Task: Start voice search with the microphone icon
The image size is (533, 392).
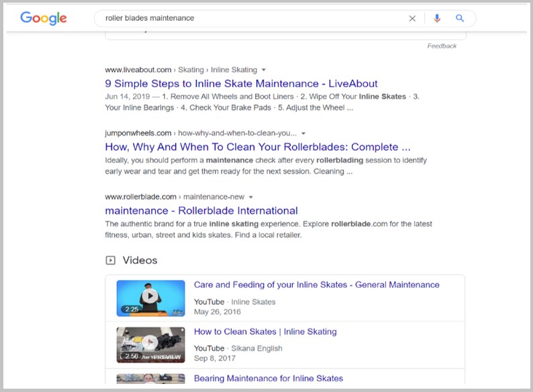Action: (437, 18)
